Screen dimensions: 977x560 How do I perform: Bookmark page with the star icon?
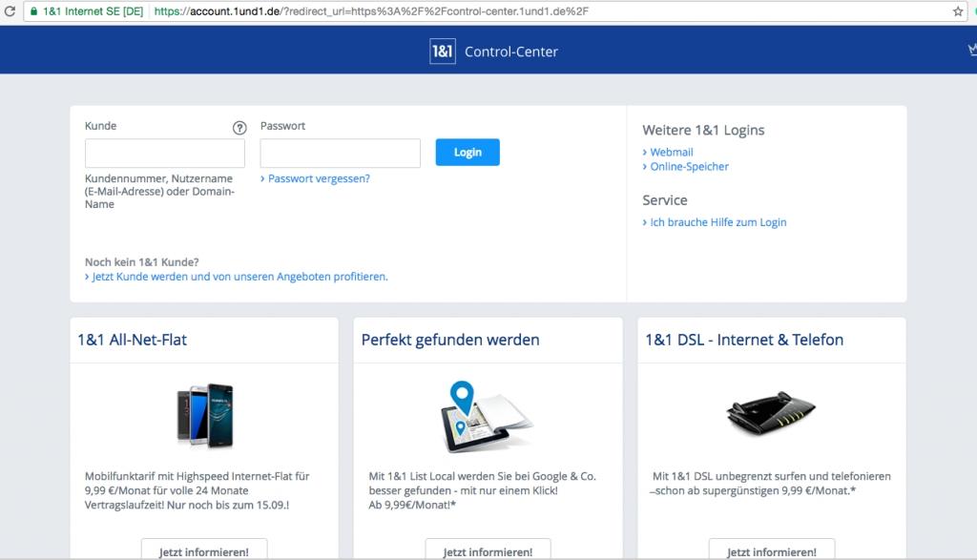click(x=958, y=11)
